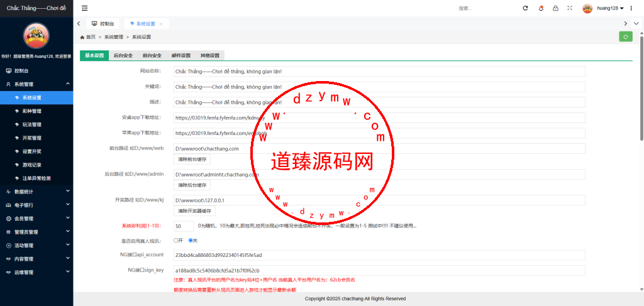Click the 清除后台缓存 button
Viewport: 644px width, 306px height.
point(192,185)
